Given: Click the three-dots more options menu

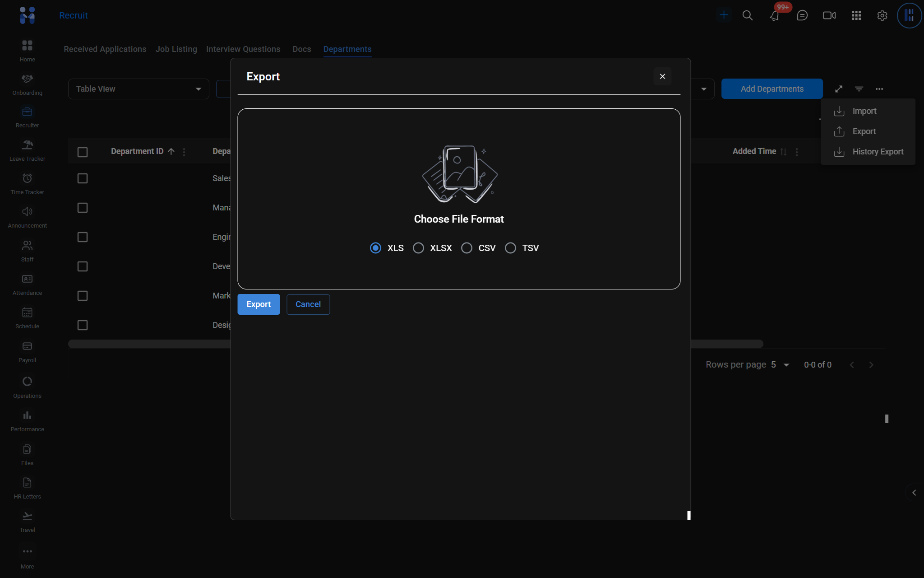Looking at the screenshot, I should (x=879, y=89).
